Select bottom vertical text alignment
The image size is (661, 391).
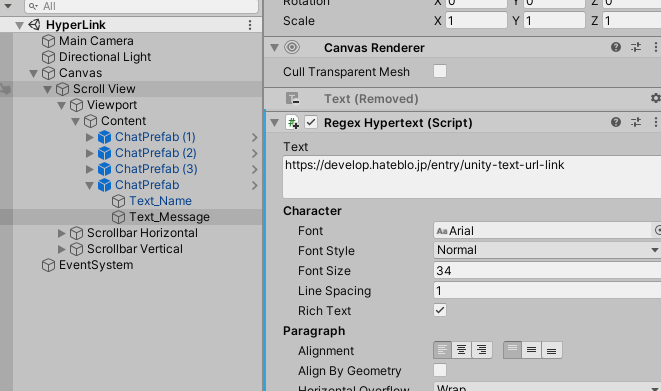point(551,350)
